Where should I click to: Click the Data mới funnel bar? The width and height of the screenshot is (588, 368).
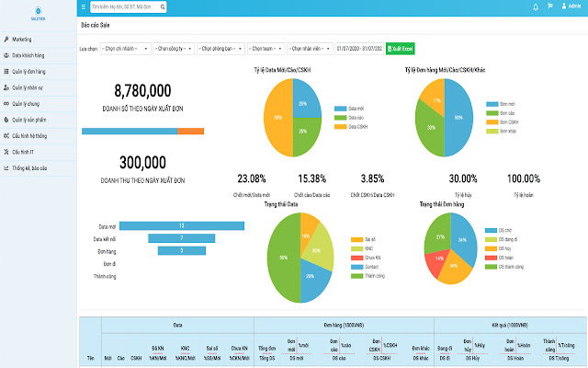click(182, 225)
